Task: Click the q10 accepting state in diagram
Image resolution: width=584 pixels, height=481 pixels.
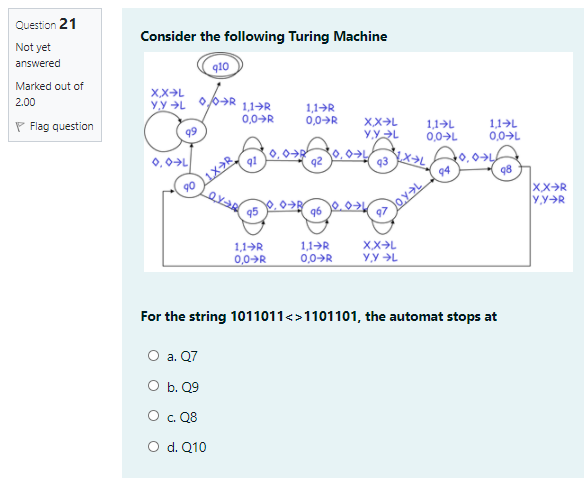Action: click(x=220, y=66)
